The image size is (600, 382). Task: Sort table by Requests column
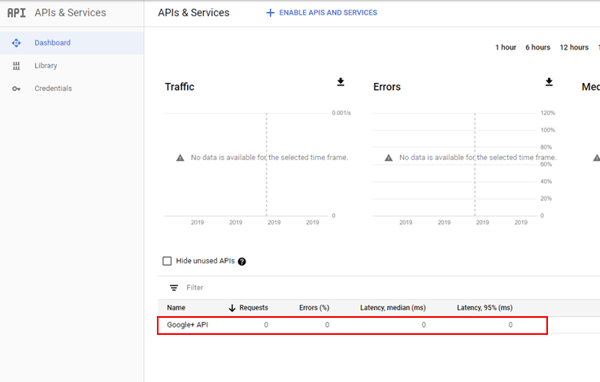[x=253, y=308]
